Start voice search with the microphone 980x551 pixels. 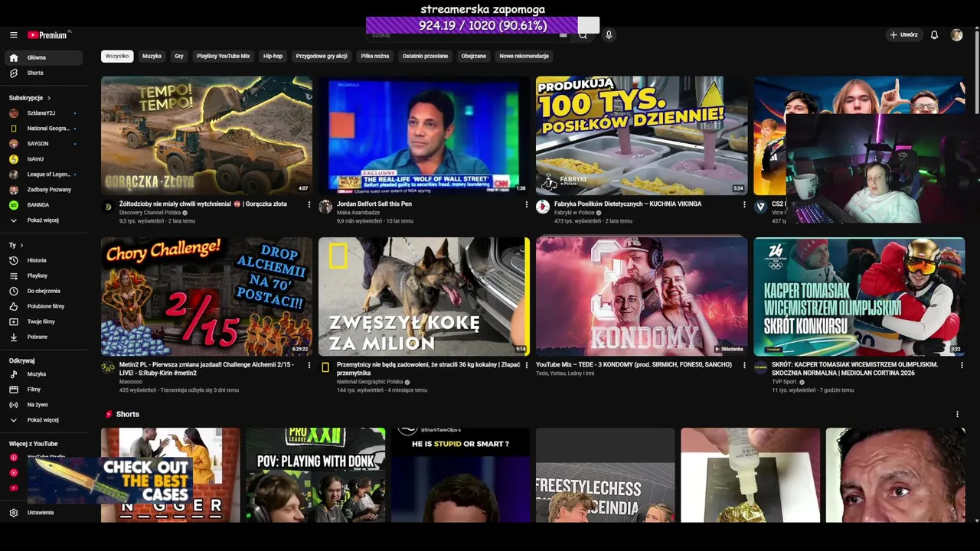(x=609, y=35)
